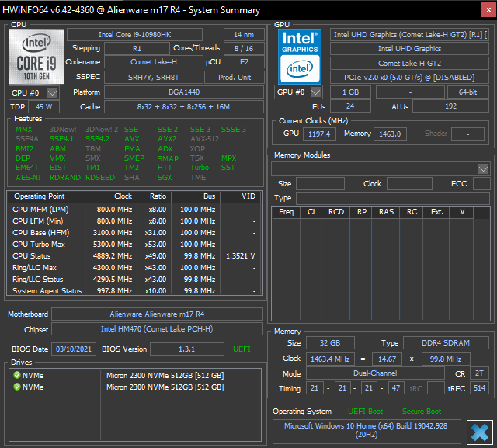The width and height of the screenshot is (497, 448).
Task: Click the Freq column header in memory table
Action: point(286,212)
